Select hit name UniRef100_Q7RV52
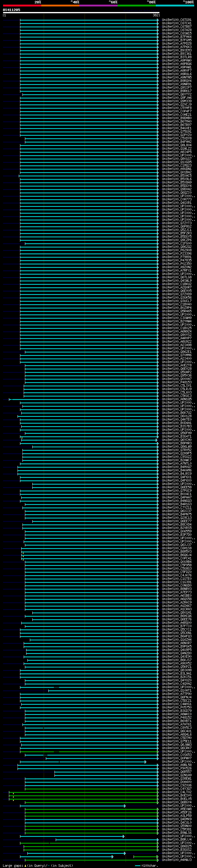The width and height of the screenshot is (197, 868). (x=176, y=450)
